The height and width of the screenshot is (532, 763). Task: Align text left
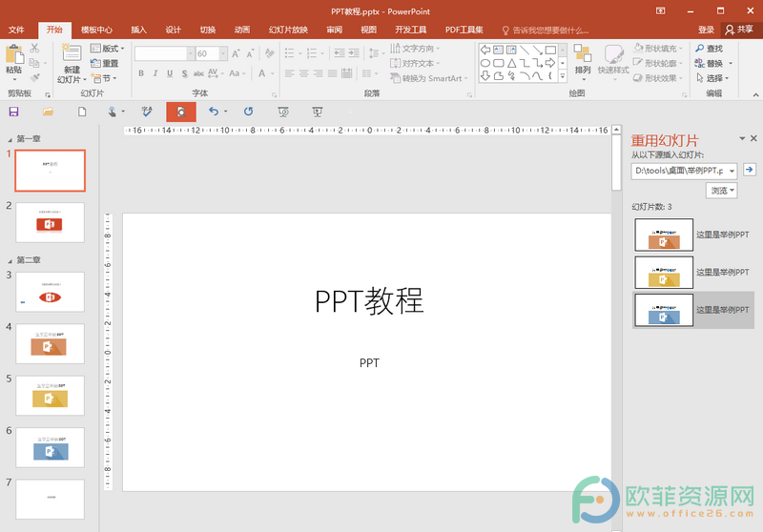[x=290, y=73]
